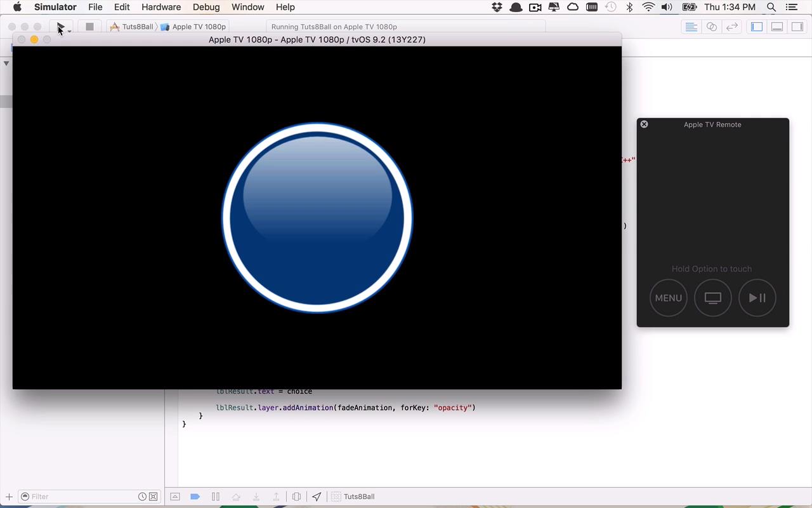Toggle breakpoints activation in debug bar
The width and height of the screenshot is (812, 508).
tap(195, 497)
